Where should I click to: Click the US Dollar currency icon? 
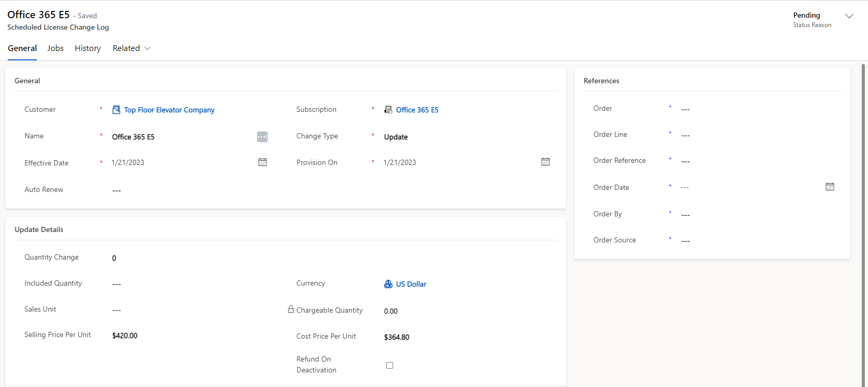(388, 284)
